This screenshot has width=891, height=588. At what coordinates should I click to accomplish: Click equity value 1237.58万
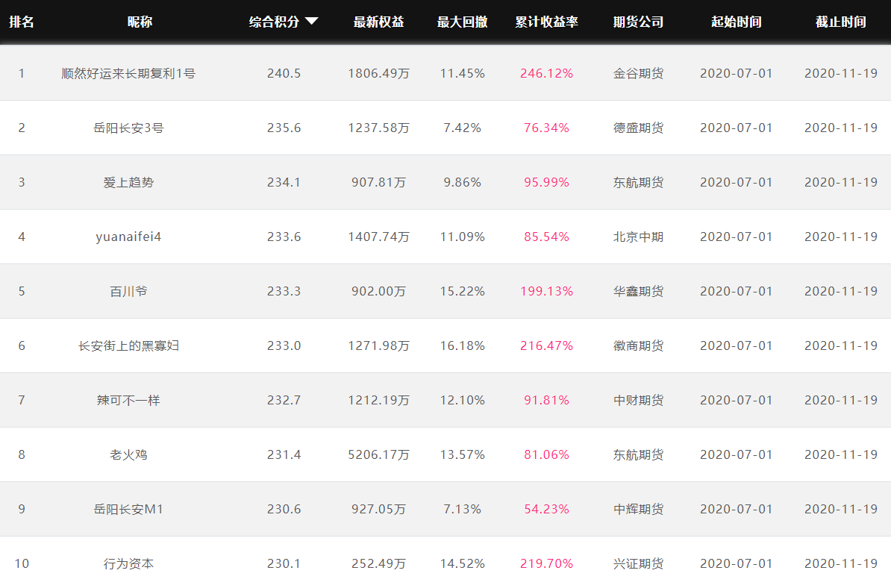tap(378, 128)
